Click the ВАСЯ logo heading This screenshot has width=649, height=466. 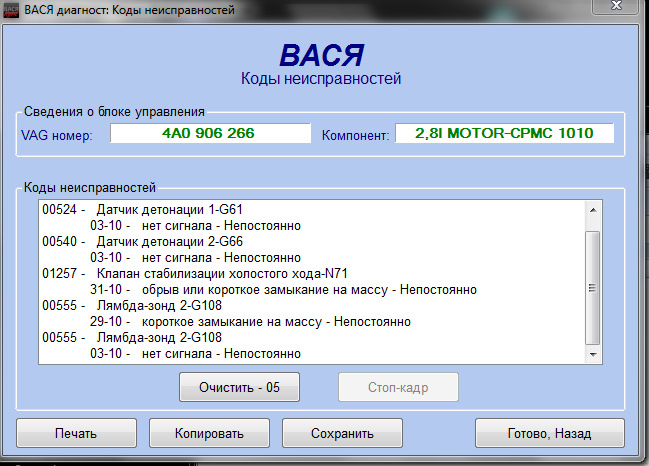[x=322, y=55]
